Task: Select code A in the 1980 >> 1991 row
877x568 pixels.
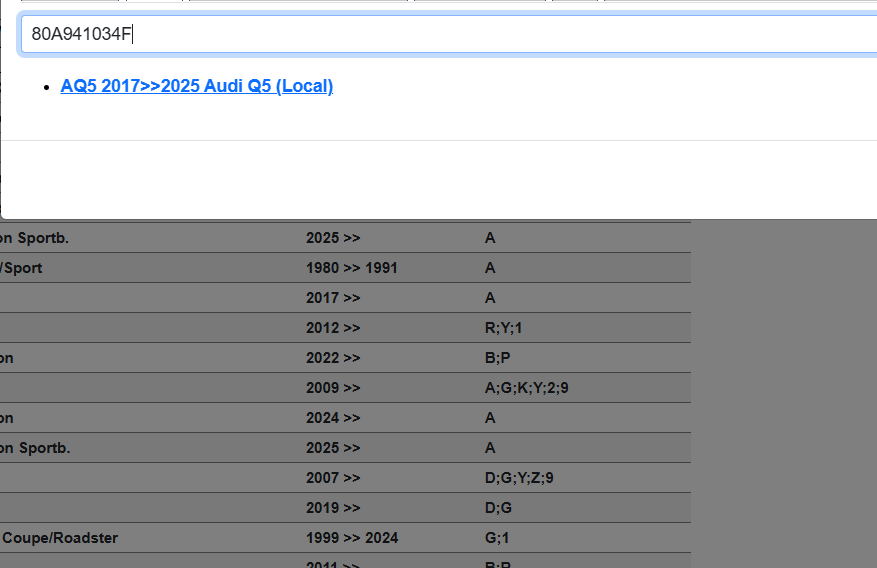Action: [x=490, y=268]
